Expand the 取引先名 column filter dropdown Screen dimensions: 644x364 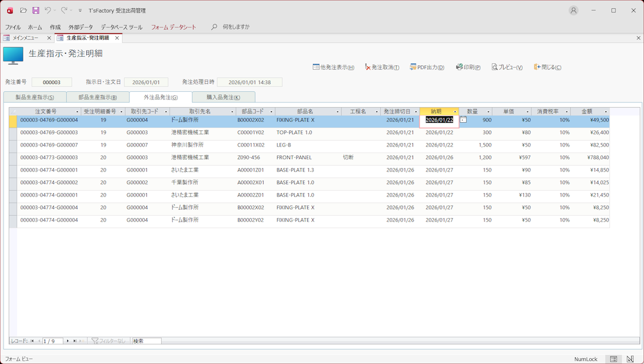pyautogui.click(x=232, y=112)
